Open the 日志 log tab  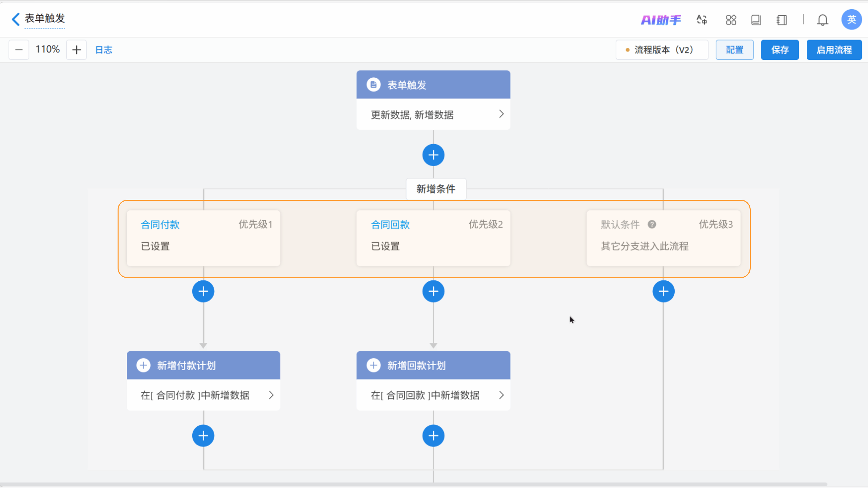point(103,50)
